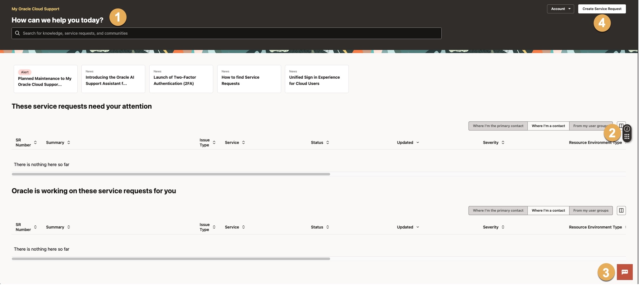The image size is (644, 290).
Task: Sort attention table by Service
Action: (x=243, y=142)
